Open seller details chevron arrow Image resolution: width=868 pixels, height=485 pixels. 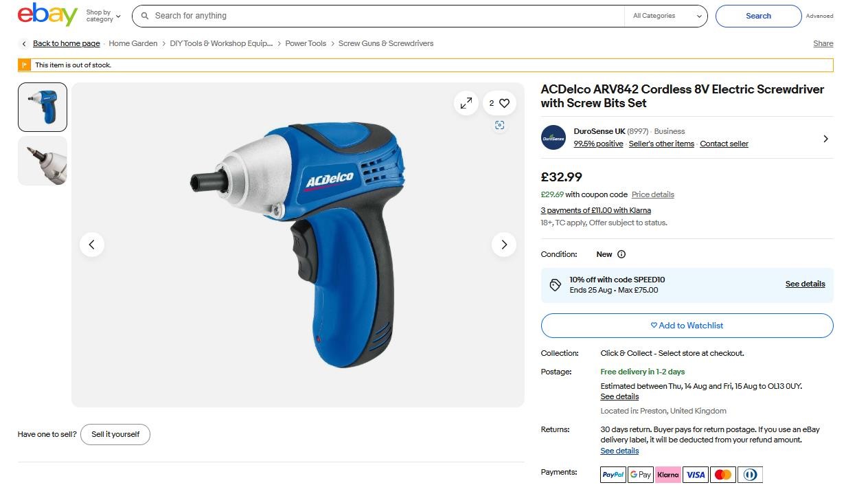(x=825, y=138)
